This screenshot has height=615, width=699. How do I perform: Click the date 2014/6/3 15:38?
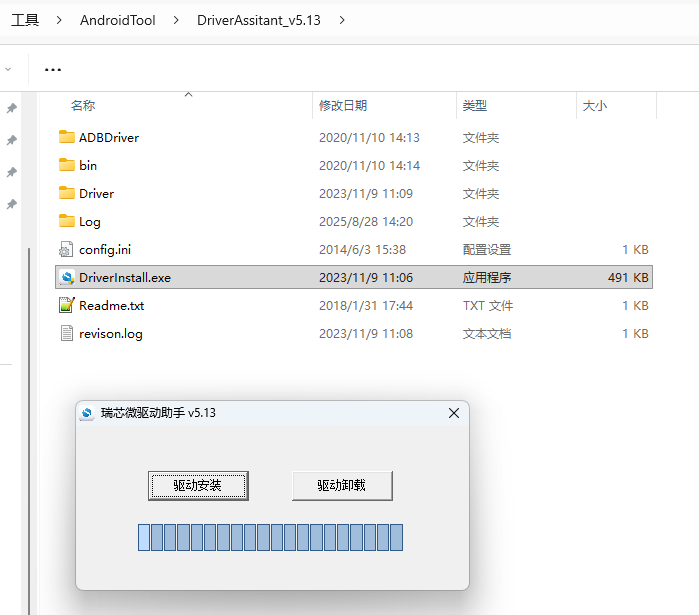coord(362,250)
